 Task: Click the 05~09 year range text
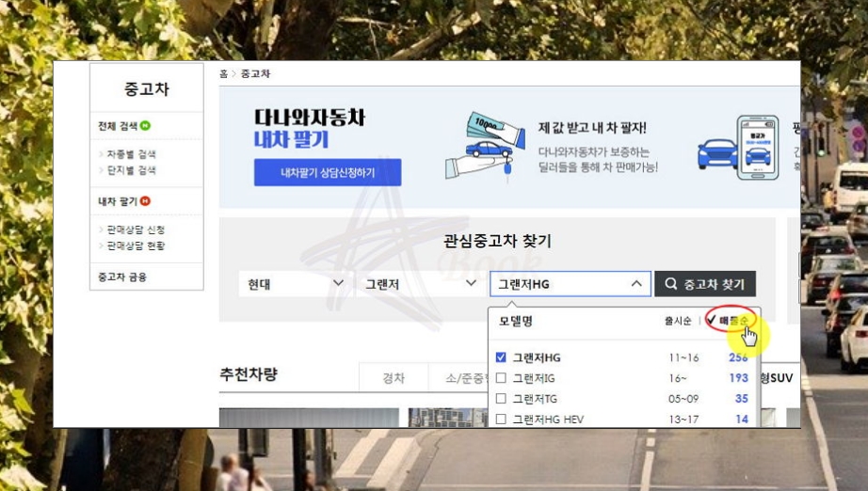[x=683, y=399]
